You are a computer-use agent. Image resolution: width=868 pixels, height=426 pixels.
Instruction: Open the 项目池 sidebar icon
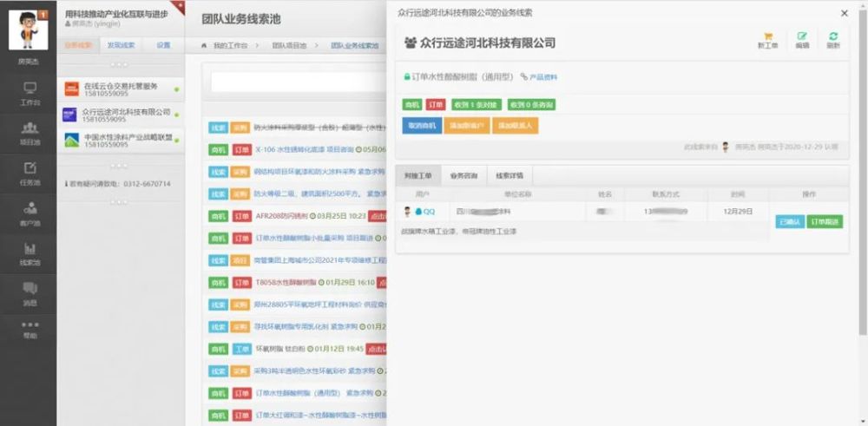coord(30,131)
